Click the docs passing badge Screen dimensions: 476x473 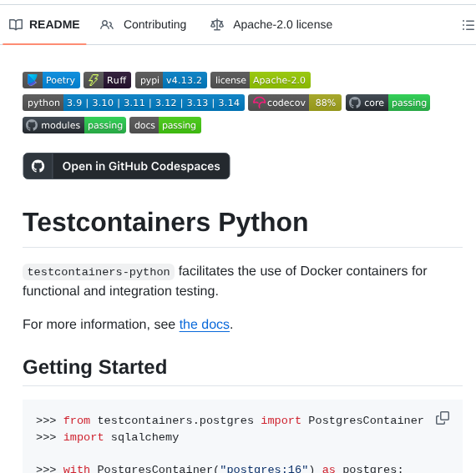pyautogui.click(x=165, y=125)
